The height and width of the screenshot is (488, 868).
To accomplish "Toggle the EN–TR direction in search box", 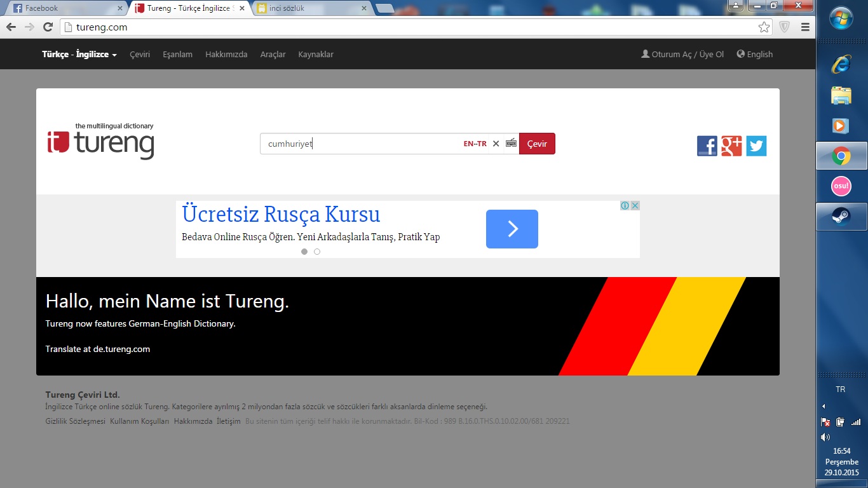I will [x=475, y=144].
